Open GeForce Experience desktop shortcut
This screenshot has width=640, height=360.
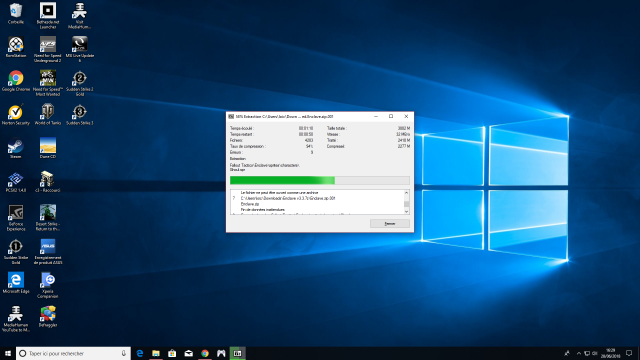click(16, 218)
